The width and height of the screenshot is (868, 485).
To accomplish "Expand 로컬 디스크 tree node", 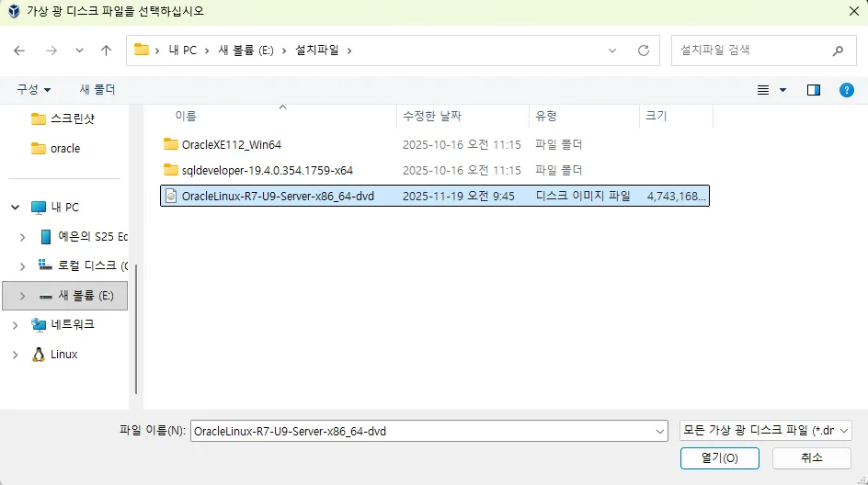I will click(x=23, y=266).
